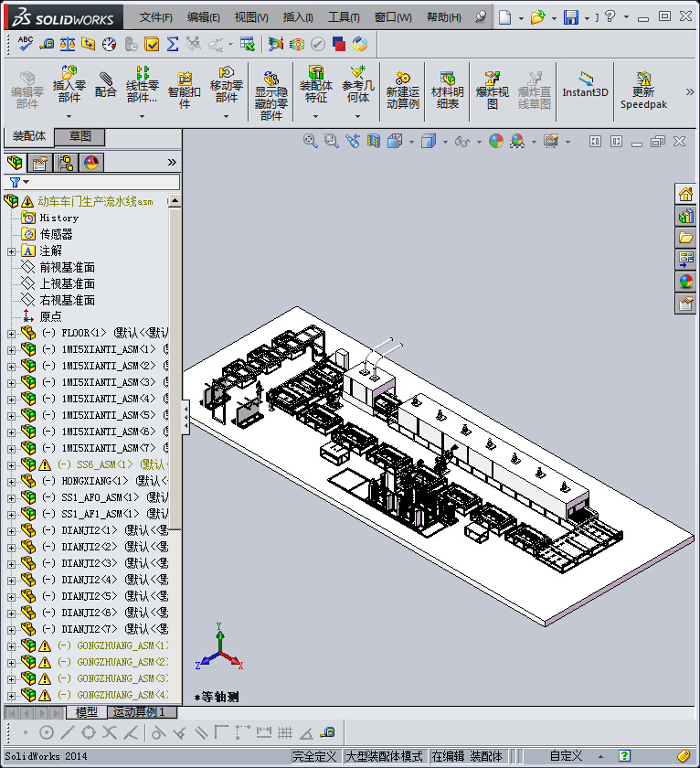The width and height of the screenshot is (700, 768).
Task: Open the Move Component dropdown arrow
Action: tap(226, 116)
